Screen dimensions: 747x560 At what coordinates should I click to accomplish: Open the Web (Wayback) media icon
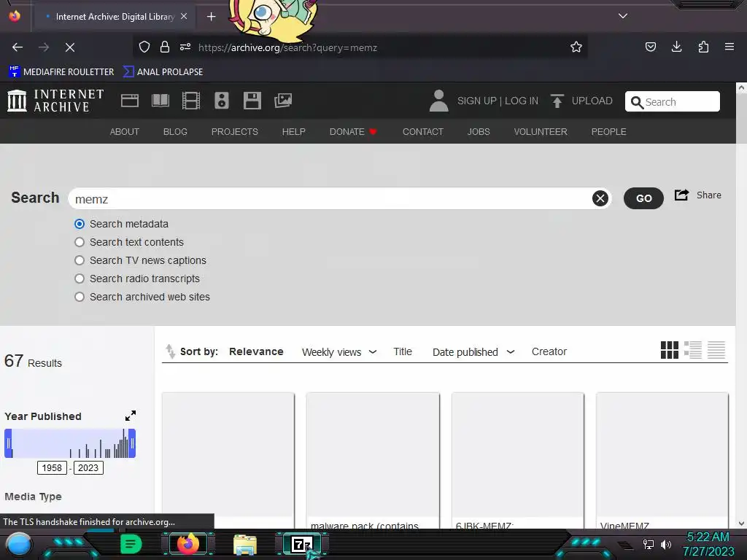tap(130, 101)
